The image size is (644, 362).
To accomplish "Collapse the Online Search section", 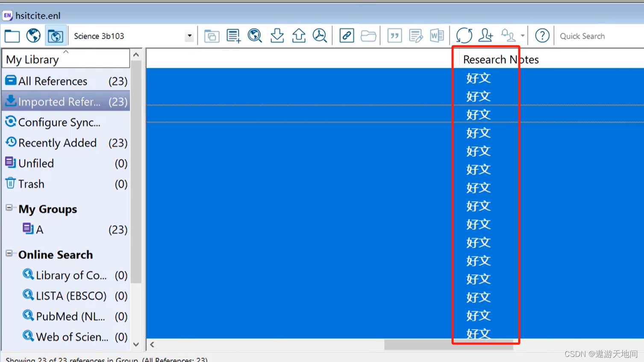I will point(9,253).
